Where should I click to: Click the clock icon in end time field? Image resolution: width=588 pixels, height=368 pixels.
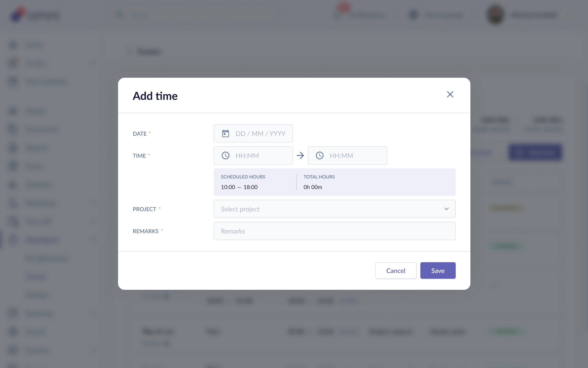coord(320,155)
